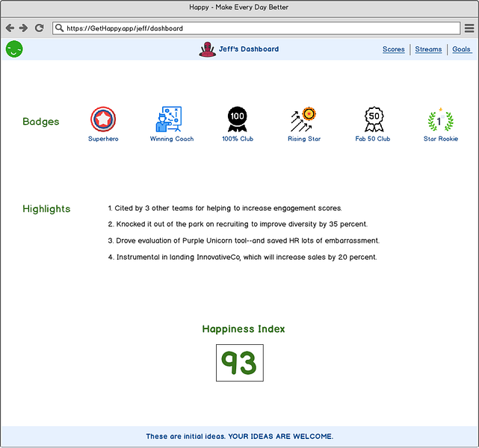
Task: Select the Superhero badge icon
Action: 103,119
